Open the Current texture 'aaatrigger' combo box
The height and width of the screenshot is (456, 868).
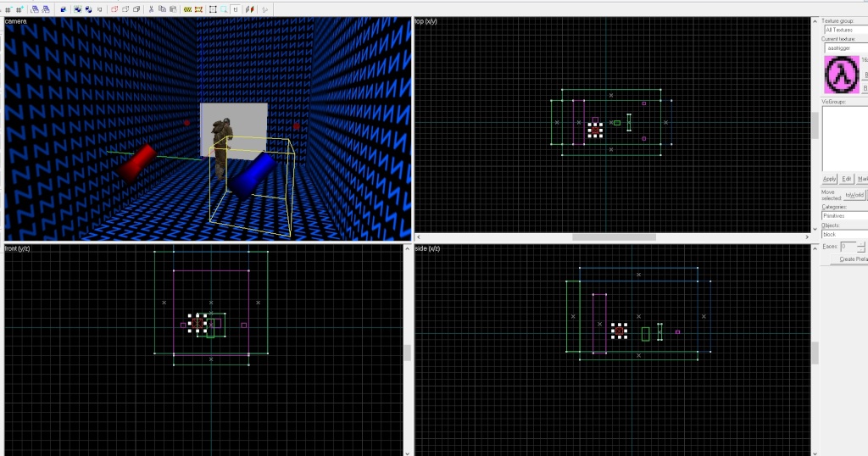(846, 48)
